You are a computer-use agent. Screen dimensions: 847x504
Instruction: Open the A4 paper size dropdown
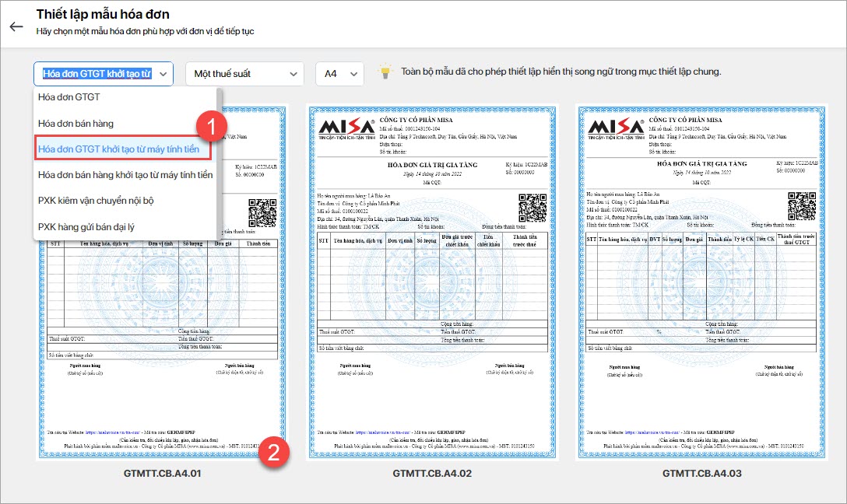pos(339,74)
